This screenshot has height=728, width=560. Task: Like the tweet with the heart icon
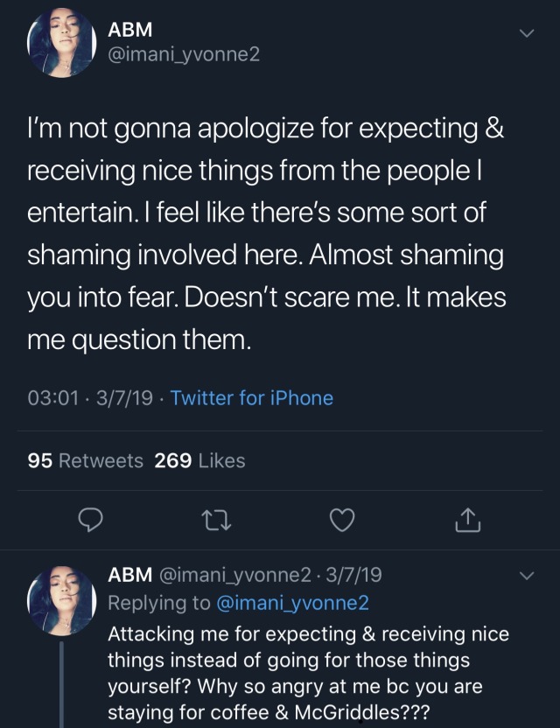pos(342,520)
